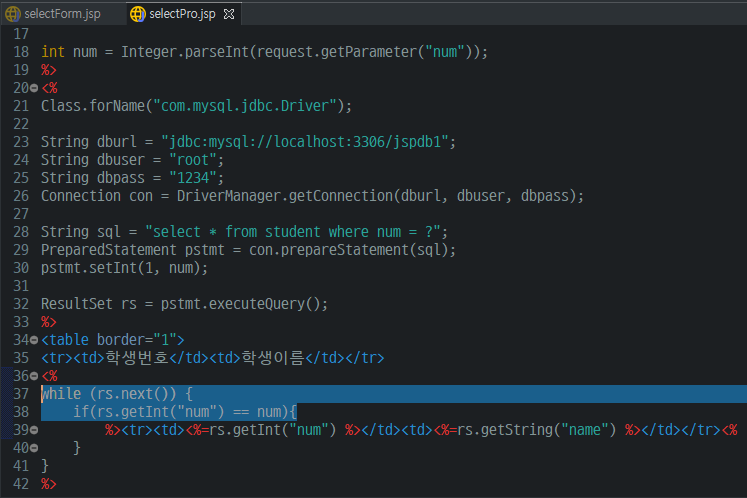Click 'pstmt.executeQuery()' on line 32
Screen dimensions: 747x498
pos(241,304)
